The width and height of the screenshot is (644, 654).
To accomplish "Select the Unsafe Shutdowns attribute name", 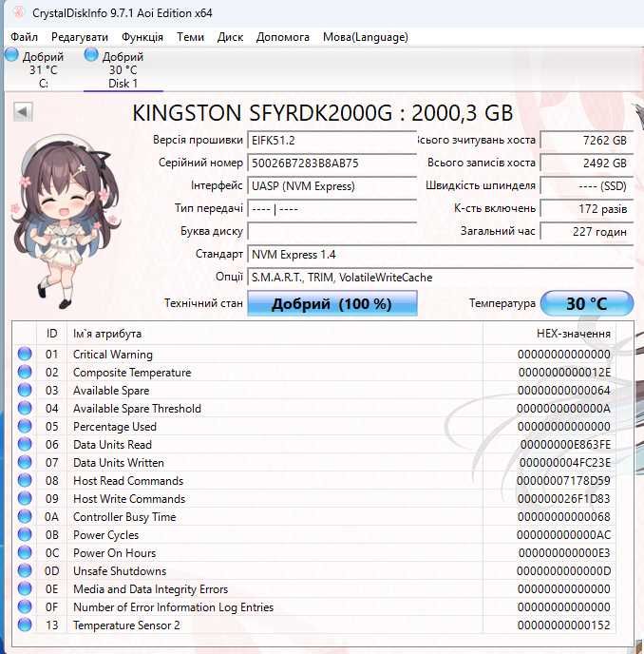I will coord(120,571).
